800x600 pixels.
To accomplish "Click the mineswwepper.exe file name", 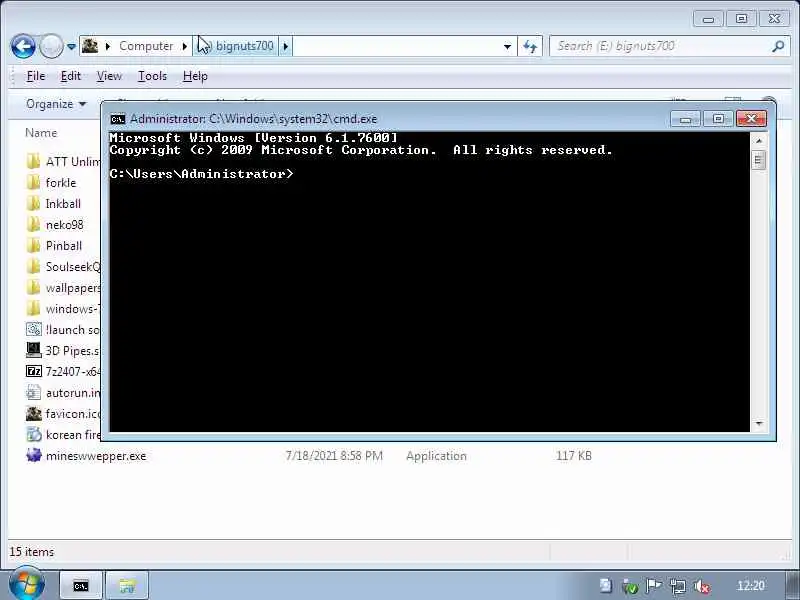I will (x=96, y=456).
